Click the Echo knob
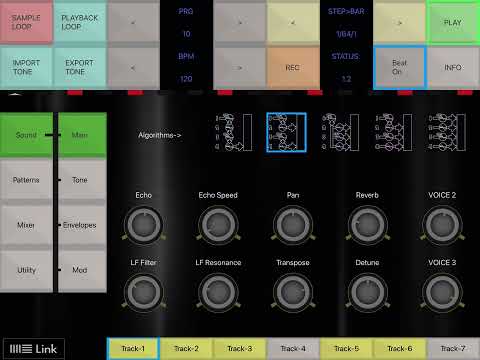480x360 pixels. coord(144,225)
